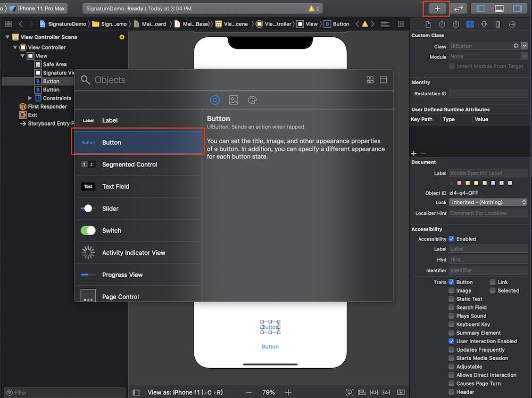Check the Plays Sound trait
The height and width of the screenshot is (398, 532).
[451, 316]
